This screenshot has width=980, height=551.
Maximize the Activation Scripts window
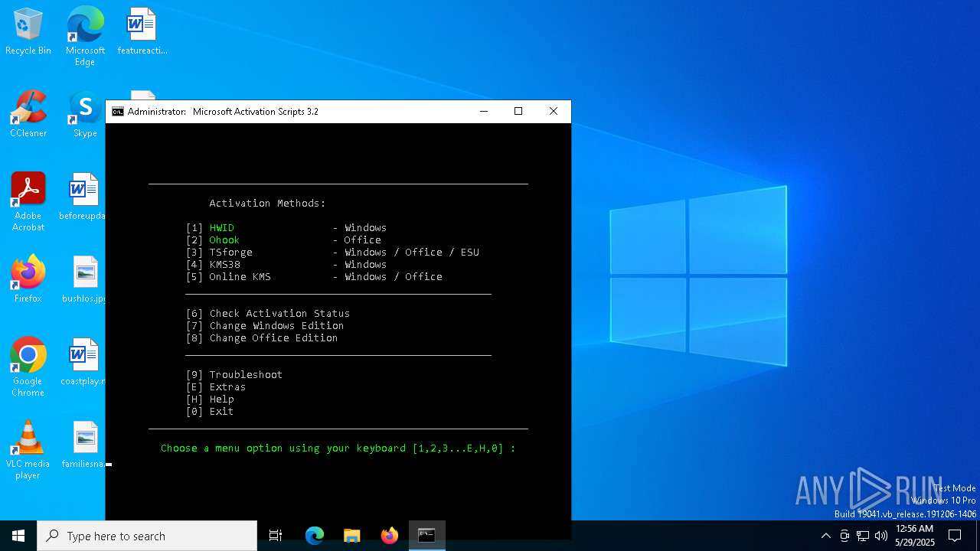pos(518,112)
